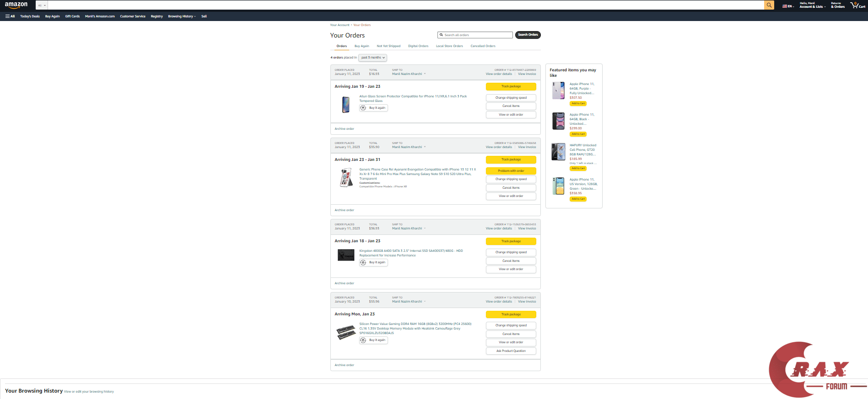View order details for $55.96 order

click(x=499, y=302)
